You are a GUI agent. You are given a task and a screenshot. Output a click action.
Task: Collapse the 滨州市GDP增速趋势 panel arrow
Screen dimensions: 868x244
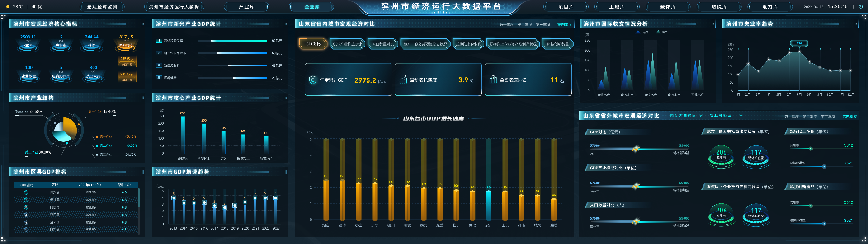(286, 172)
